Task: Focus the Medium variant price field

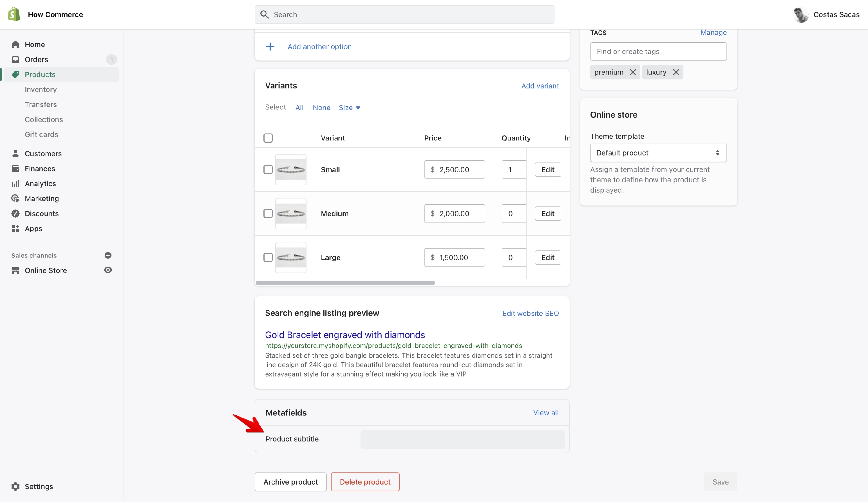Action: tap(454, 214)
